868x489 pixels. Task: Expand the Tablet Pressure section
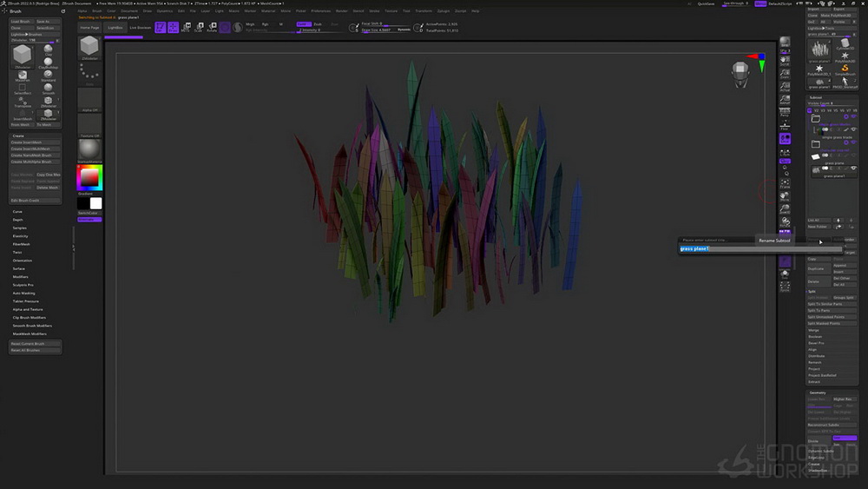click(x=25, y=301)
